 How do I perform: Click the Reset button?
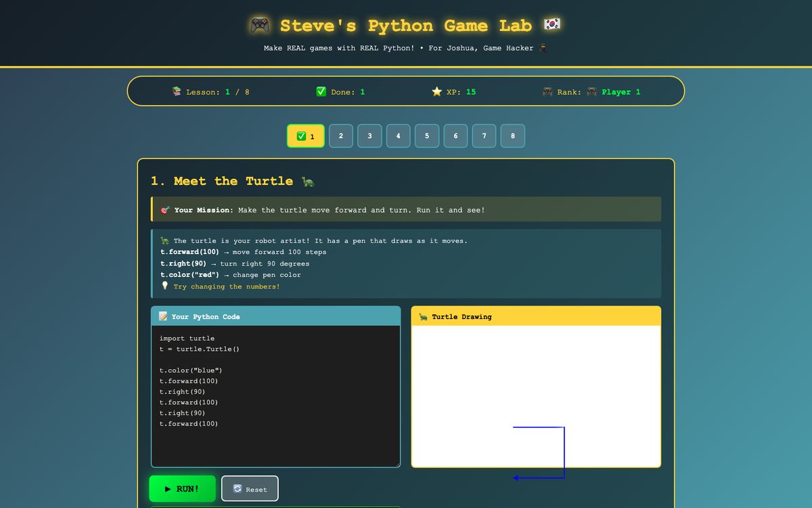pyautogui.click(x=250, y=488)
